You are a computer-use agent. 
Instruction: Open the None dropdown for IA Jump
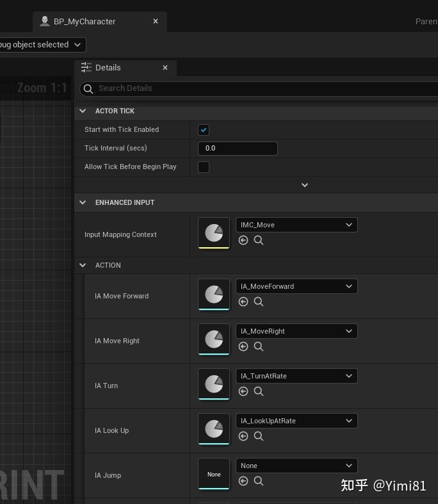296,466
